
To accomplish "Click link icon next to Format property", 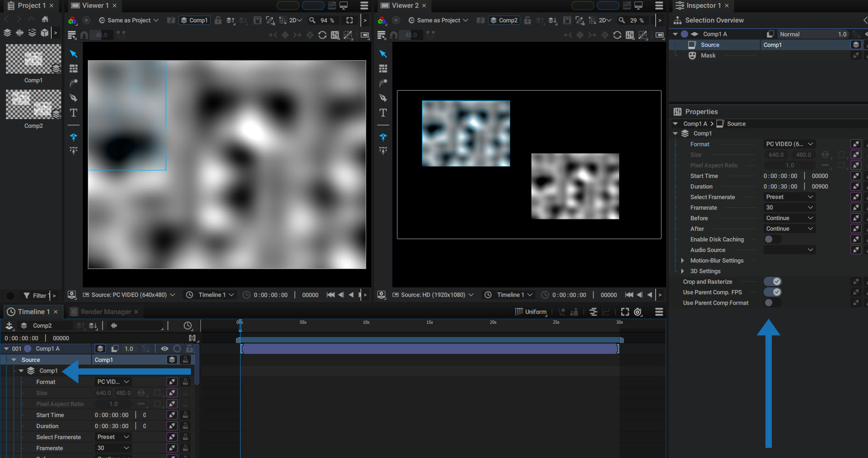I will [856, 144].
